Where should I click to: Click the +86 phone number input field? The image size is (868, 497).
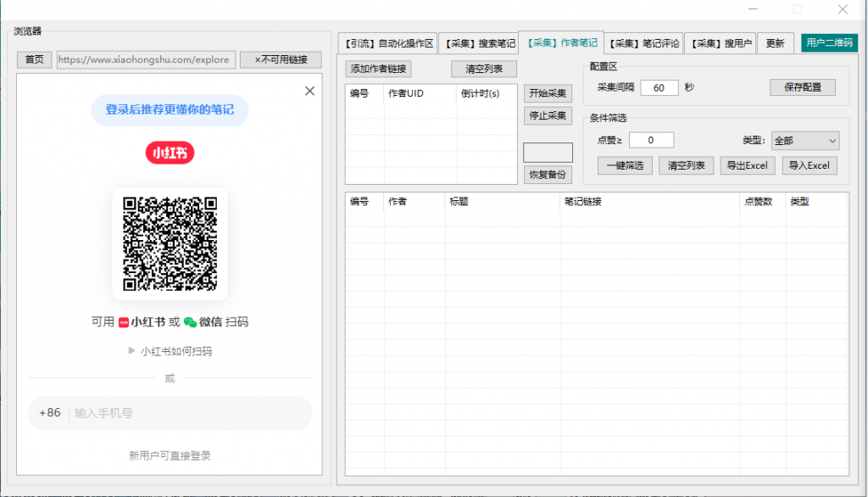click(170, 413)
